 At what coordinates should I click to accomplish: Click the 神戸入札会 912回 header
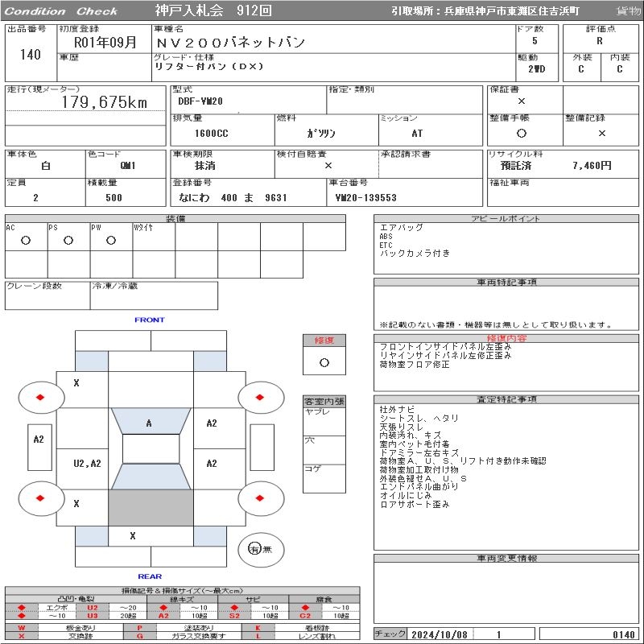click(213, 11)
